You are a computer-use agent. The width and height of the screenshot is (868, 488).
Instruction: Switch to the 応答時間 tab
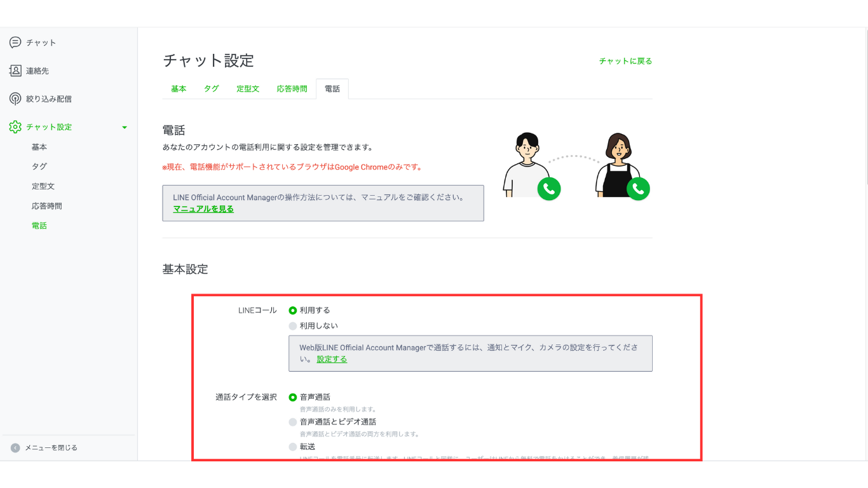292,89
